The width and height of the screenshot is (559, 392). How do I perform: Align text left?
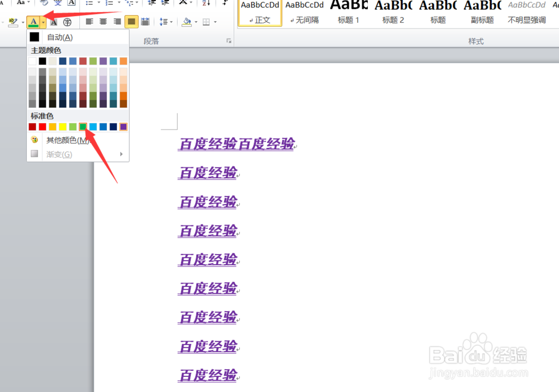click(89, 22)
